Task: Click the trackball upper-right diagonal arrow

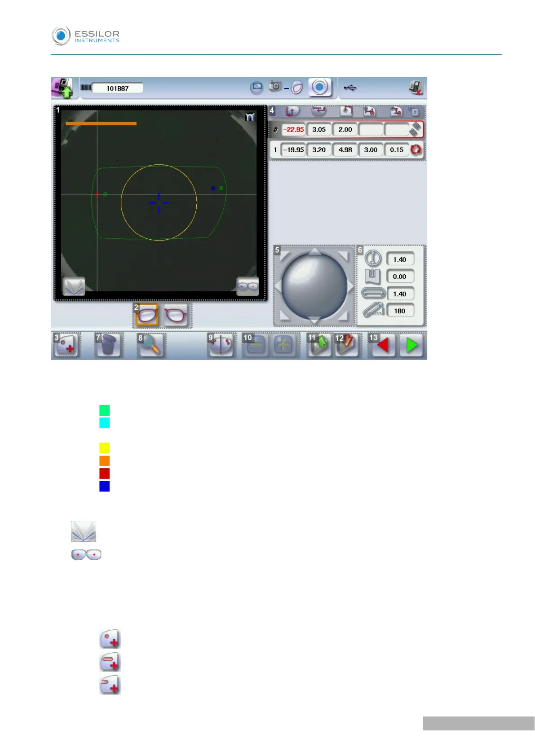Action: pos(343,256)
